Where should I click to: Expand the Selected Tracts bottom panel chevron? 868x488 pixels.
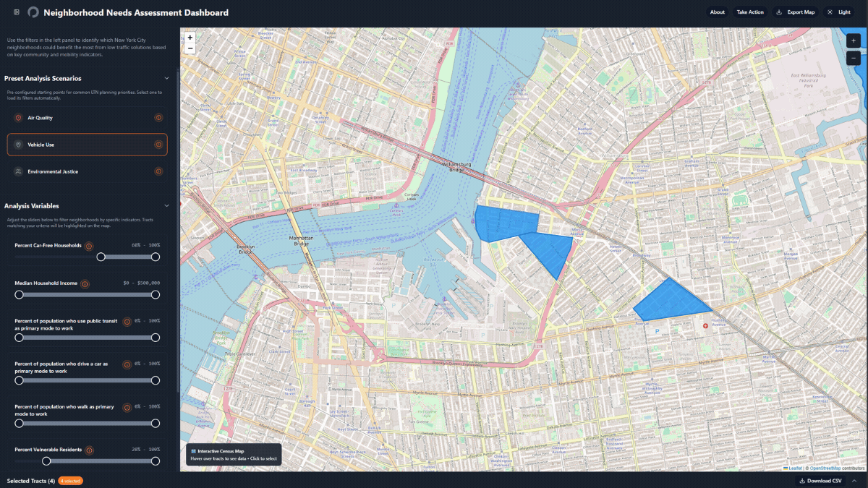coord(854,481)
